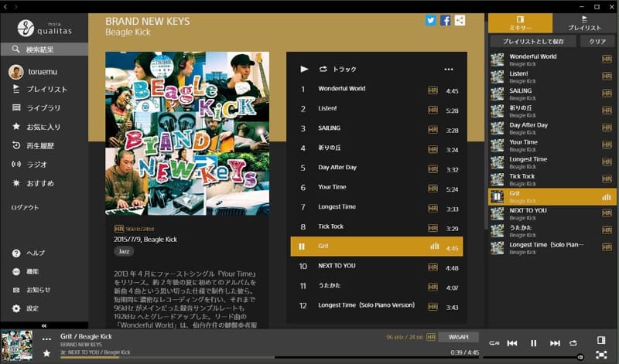This screenshot has height=364, width=619.
Task: Skip to the previous track
Action: click(512, 343)
